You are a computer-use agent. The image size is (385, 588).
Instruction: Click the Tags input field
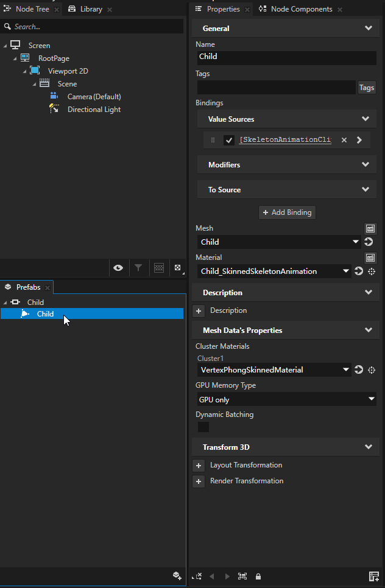tap(276, 88)
